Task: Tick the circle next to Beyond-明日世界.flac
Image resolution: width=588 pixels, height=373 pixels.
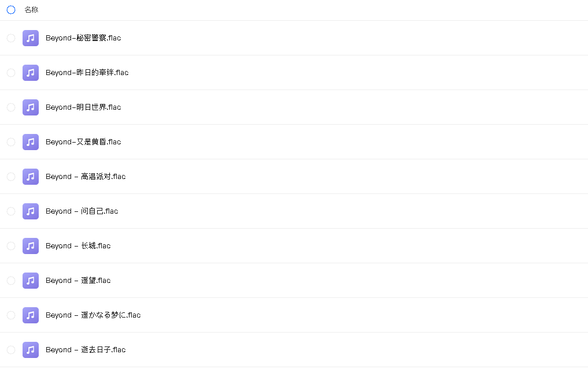Action: click(11, 107)
